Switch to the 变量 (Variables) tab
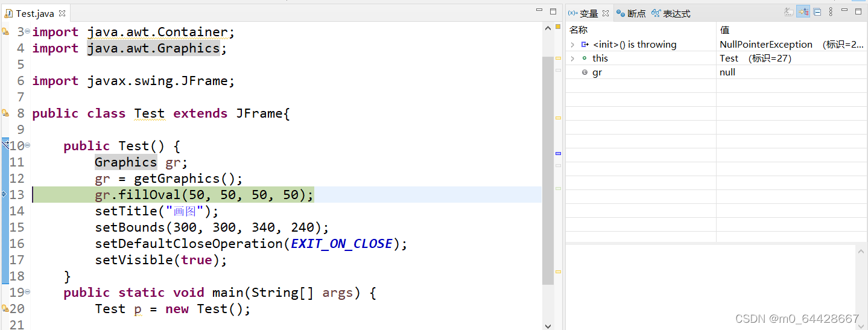 click(588, 13)
